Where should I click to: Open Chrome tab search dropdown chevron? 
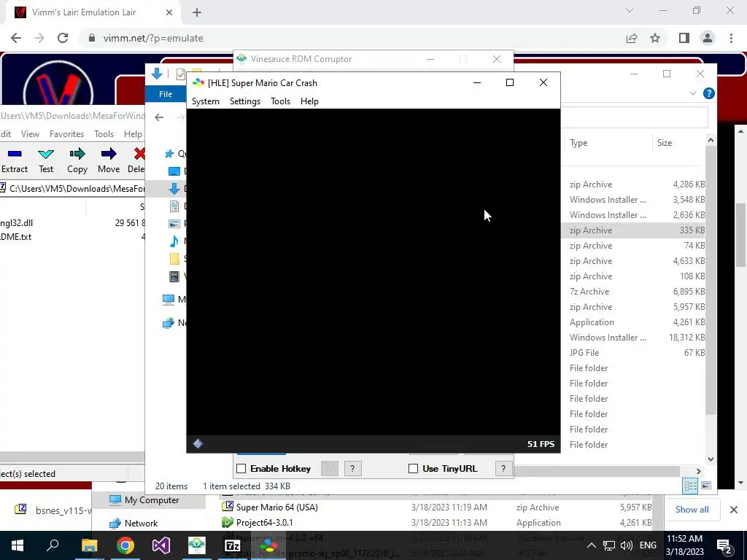[630, 10]
